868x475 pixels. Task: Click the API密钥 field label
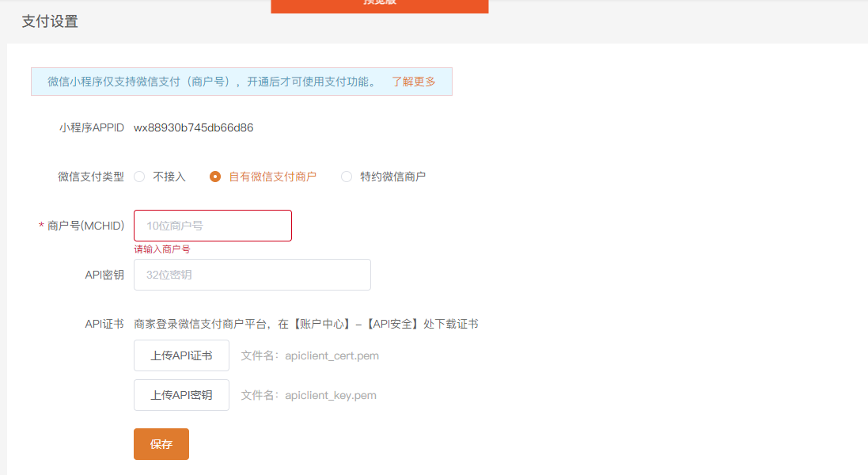pos(104,275)
